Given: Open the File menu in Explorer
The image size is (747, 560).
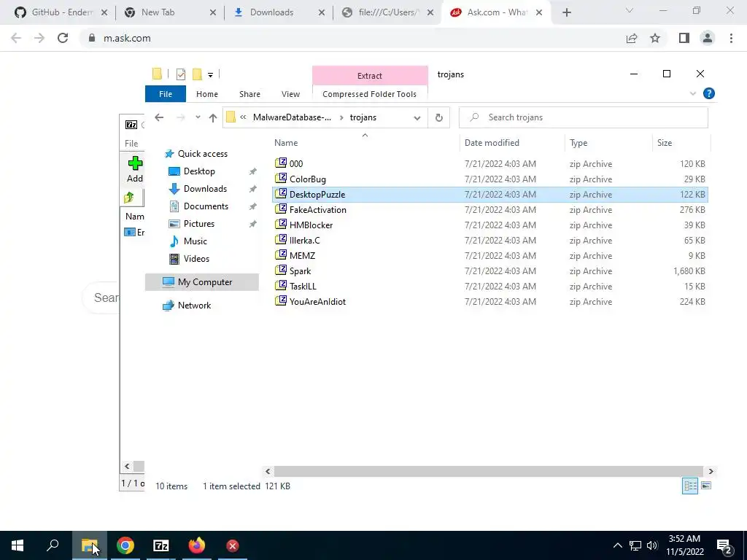Looking at the screenshot, I should pos(166,94).
